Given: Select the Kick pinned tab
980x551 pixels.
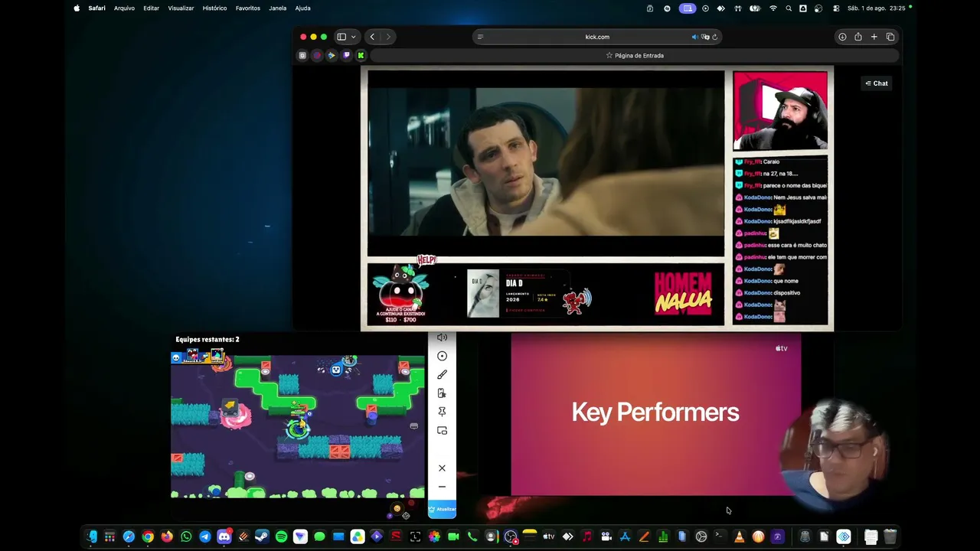Looking at the screenshot, I should pyautogui.click(x=361, y=55).
